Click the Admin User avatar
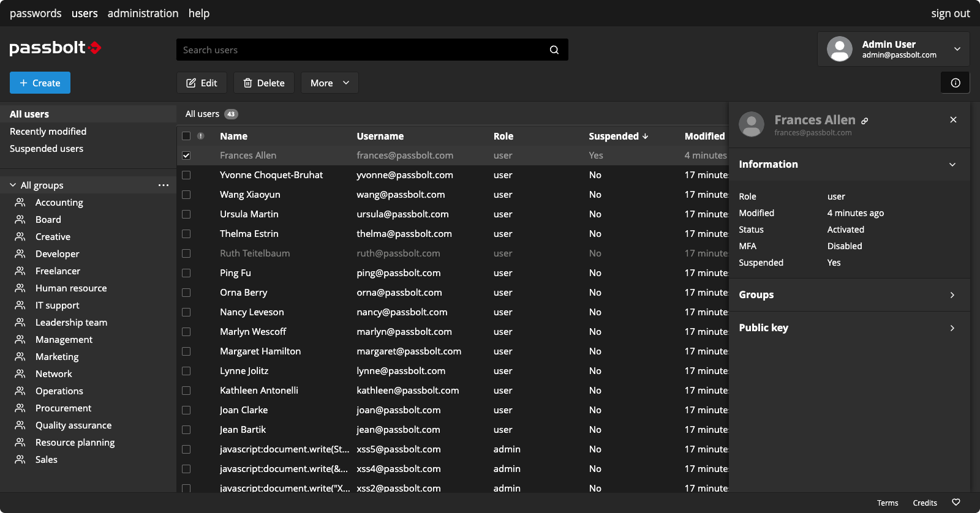 (840, 49)
